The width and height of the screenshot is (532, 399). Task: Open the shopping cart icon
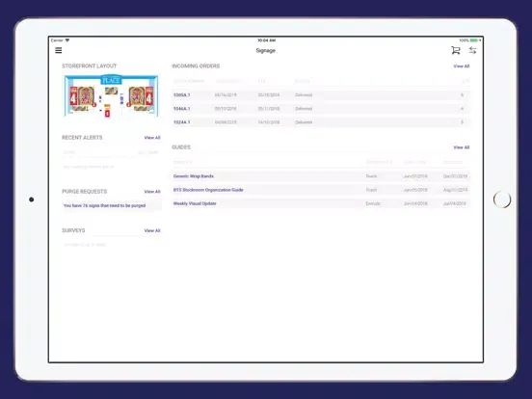pyautogui.click(x=455, y=50)
